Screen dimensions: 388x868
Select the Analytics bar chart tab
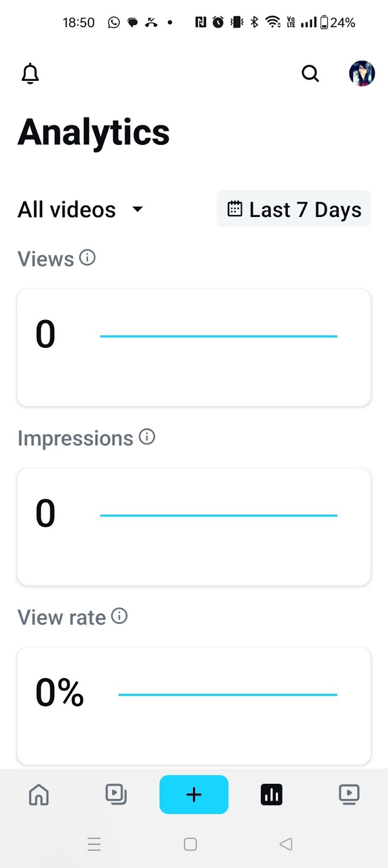[271, 795]
